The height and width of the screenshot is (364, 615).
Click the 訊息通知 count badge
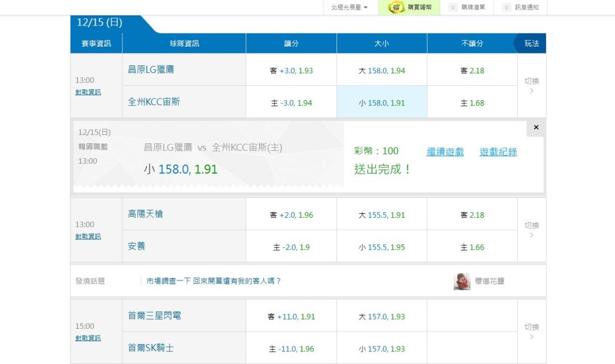click(x=507, y=7)
